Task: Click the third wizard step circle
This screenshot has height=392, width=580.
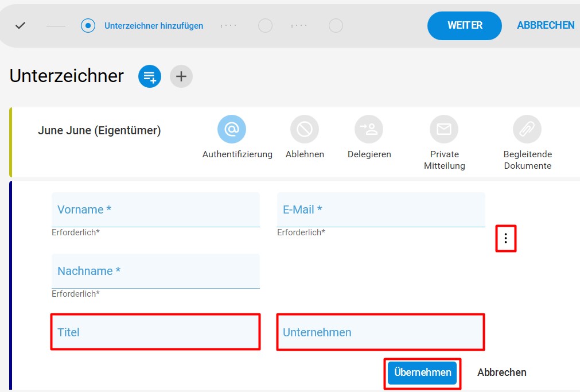Action: pyautogui.click(x=265, y=26)
